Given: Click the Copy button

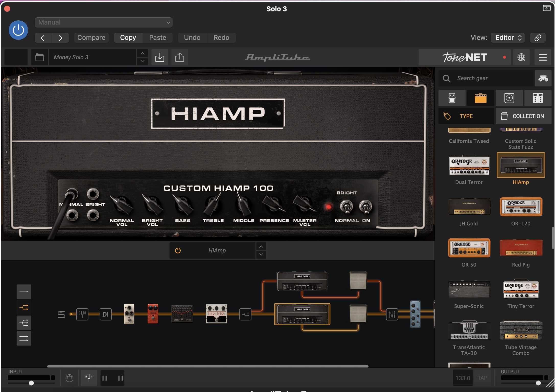Looking at the screenshot, I should [x=128, y=38].
